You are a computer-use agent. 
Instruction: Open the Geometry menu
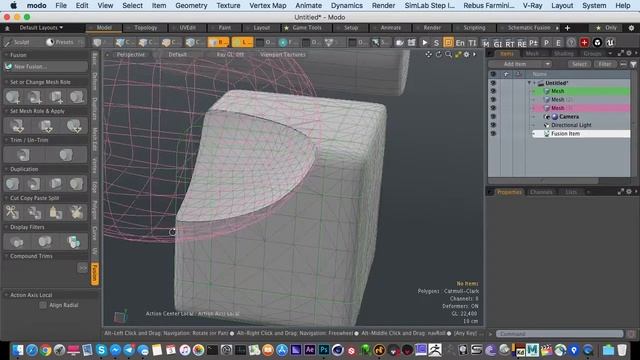(x=191, y=5)
